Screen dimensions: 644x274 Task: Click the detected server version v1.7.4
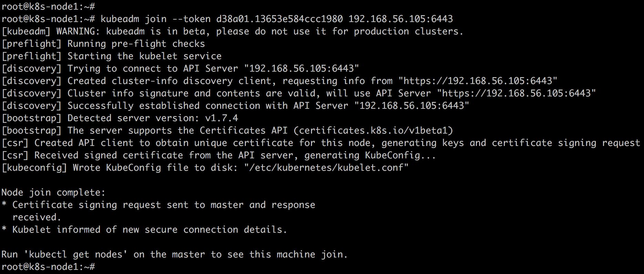(x=221, y=118)
